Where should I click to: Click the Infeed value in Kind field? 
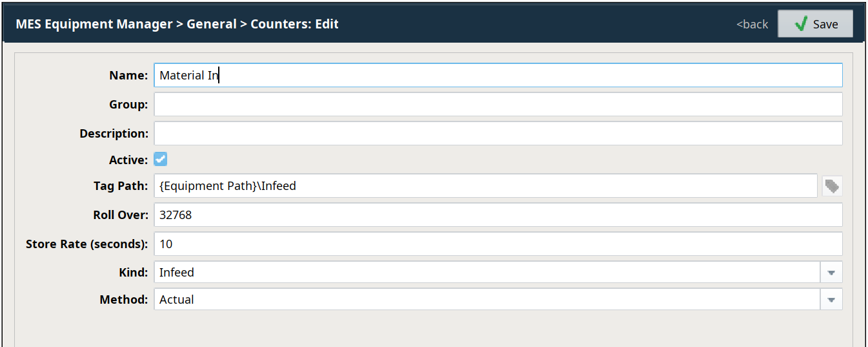pos(177,273)
